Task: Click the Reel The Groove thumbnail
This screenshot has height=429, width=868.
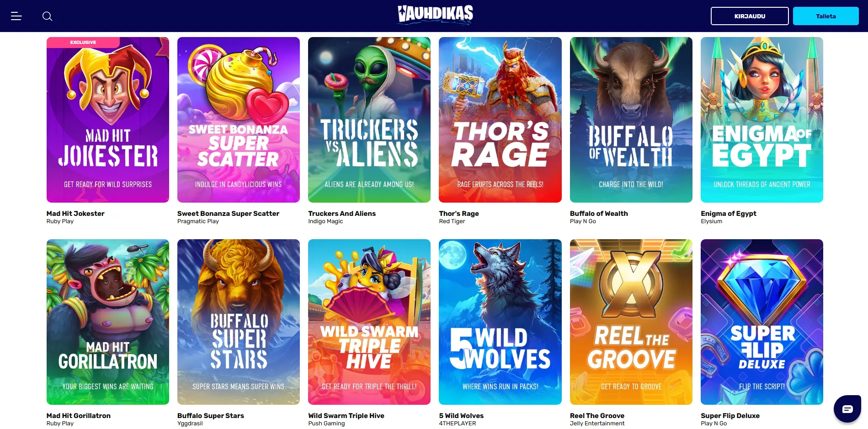Action: (x=631, y=322)
